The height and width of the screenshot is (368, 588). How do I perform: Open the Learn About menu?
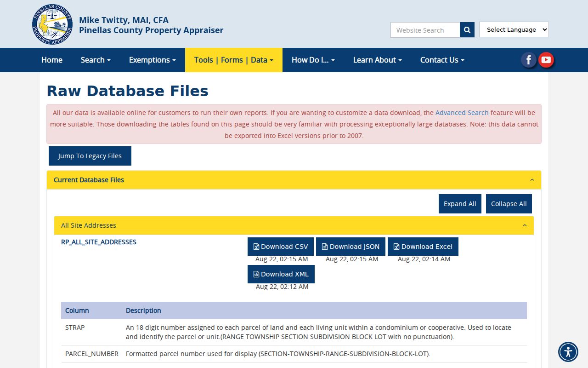point(378,60)
